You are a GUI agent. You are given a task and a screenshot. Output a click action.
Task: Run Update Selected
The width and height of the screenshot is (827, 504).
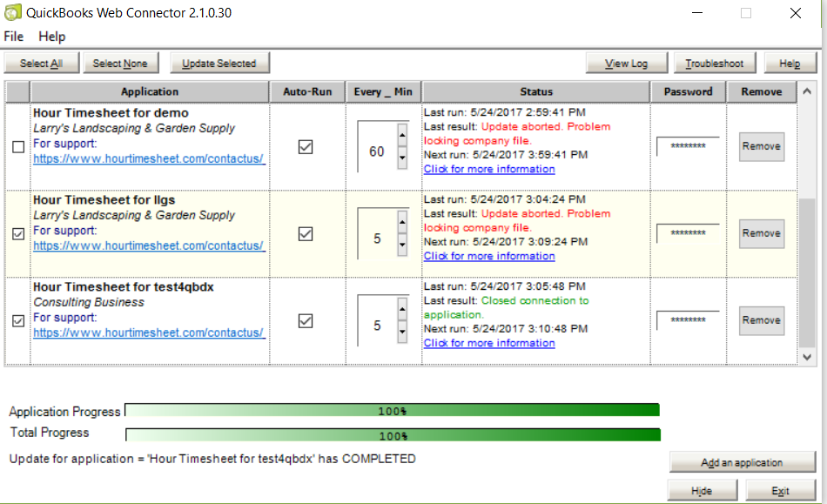pos(219,63)
